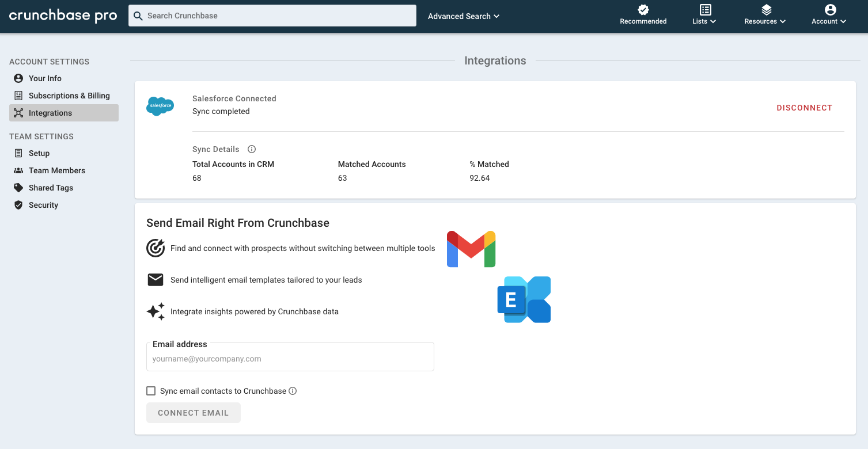Select Integrations in the sidebar
868x449 pixels.
coord(64,113)
